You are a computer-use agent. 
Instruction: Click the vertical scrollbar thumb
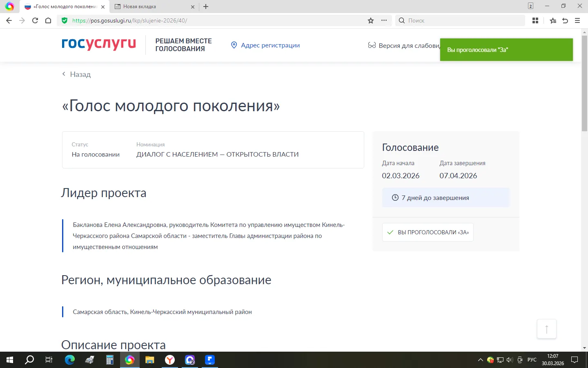click(x=584, y=84)
